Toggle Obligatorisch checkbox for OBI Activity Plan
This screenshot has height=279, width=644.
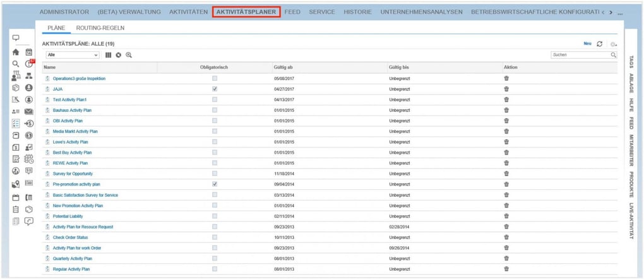[x=215, y=121]
